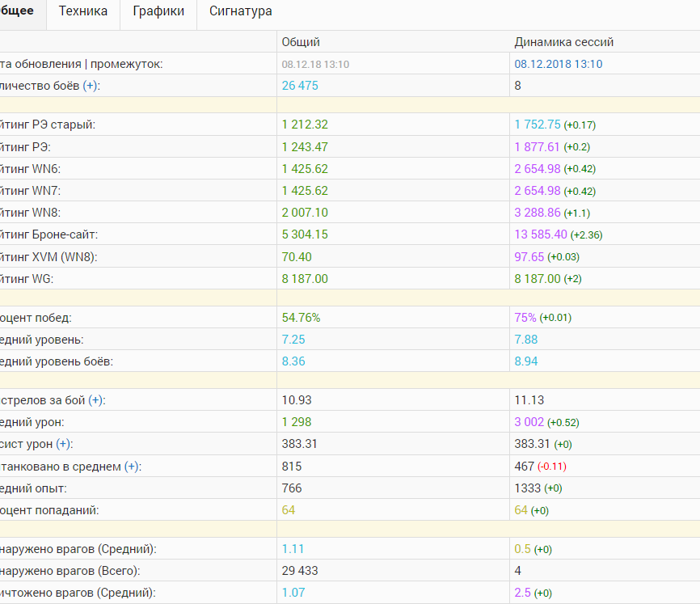Select the Сигнатура tab
This screenshot has width=700, height=604.
pyautogui.click(x=240, y=11)
